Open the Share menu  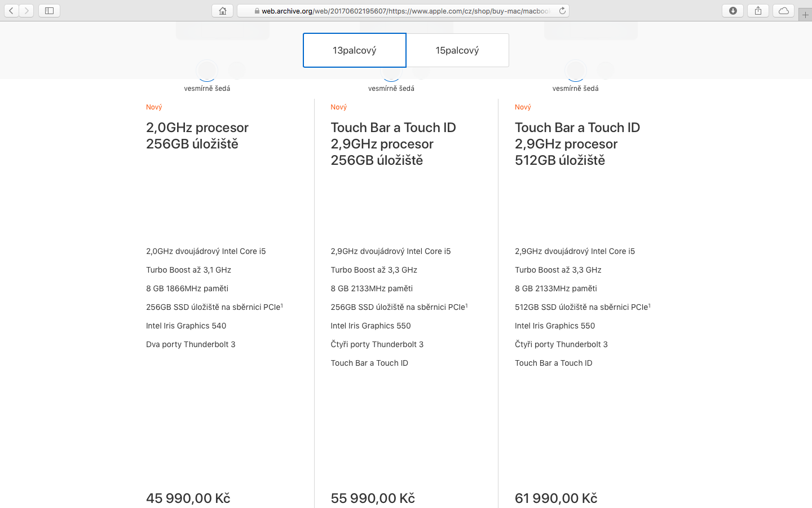[x=758, y=11]
